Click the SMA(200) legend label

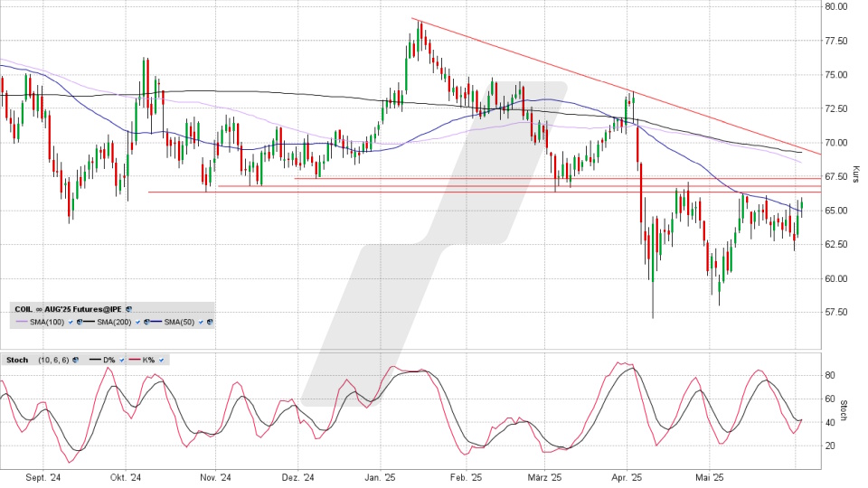[x=114, y=322]
